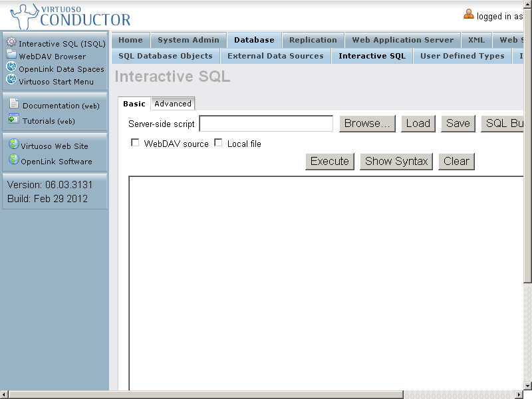Screen dimensions: 532x399
Task: Open External Data Sources submenu
Action: click(x=275, y=56)
